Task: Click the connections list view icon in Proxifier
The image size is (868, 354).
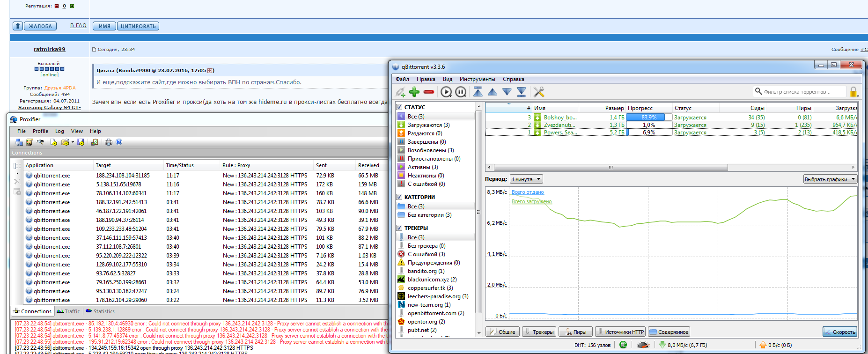Action: (x=17, y=166)
